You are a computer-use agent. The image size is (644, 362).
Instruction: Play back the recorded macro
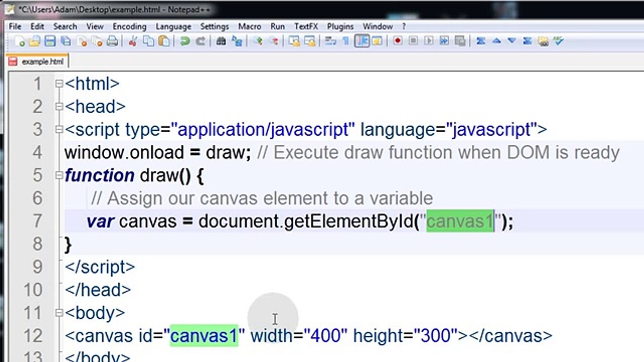pos(429,41)
